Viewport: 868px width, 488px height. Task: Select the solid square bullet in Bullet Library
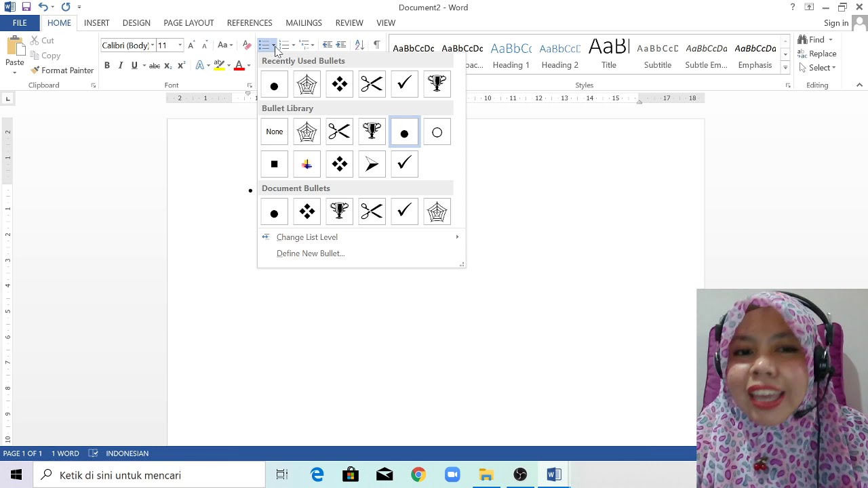pyautogui.click(x=275, y=164)
